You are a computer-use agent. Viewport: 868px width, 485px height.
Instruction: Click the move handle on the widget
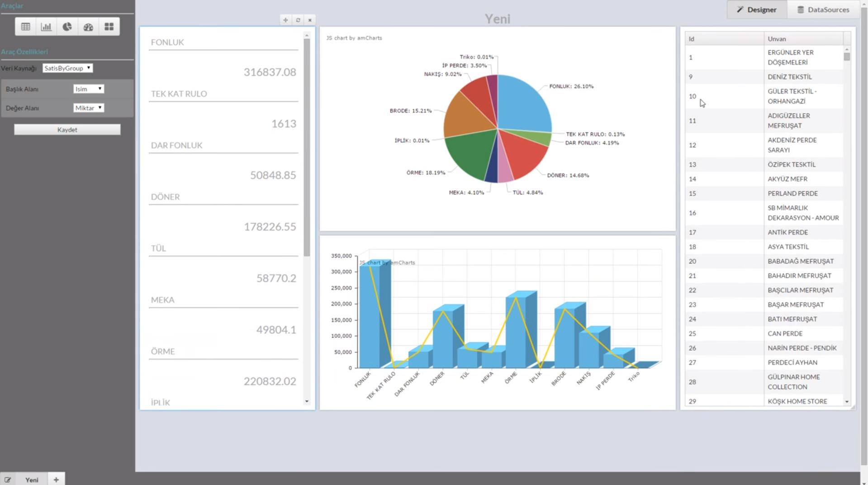point(285,20)
